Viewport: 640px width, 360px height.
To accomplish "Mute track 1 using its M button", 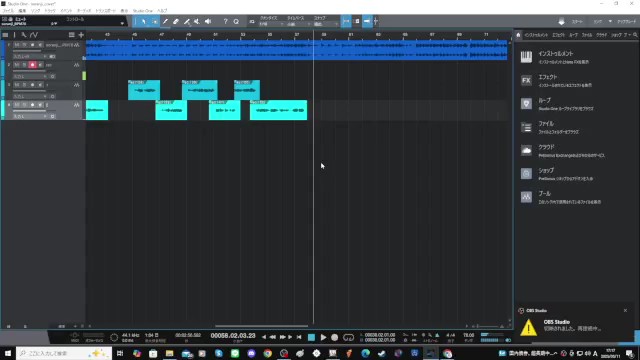I will pyautogui.click(x=17, y=45).
